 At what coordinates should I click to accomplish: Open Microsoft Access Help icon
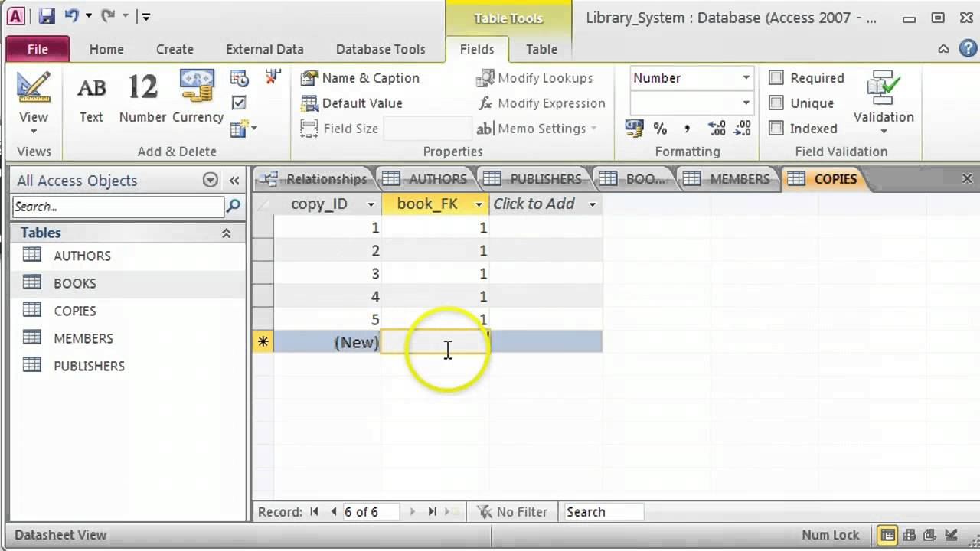[x=968, y=49]
